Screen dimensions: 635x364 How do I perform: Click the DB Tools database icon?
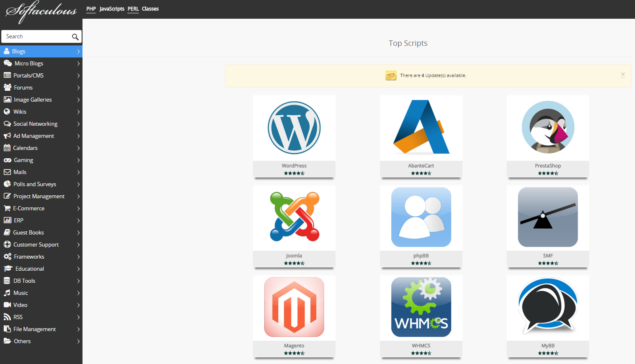(x=7, y=281)
